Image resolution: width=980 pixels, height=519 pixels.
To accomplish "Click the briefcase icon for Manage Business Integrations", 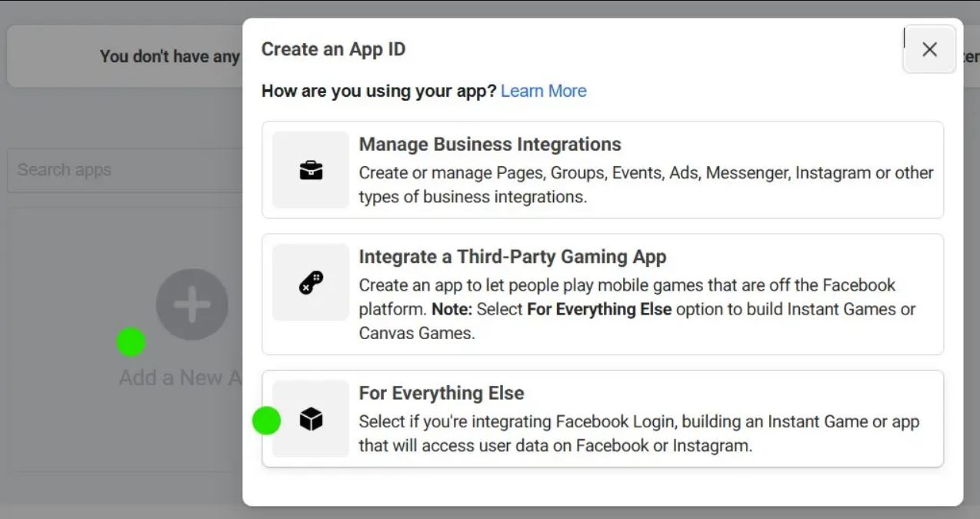I will pyautogui.click(x=311, y=170).
